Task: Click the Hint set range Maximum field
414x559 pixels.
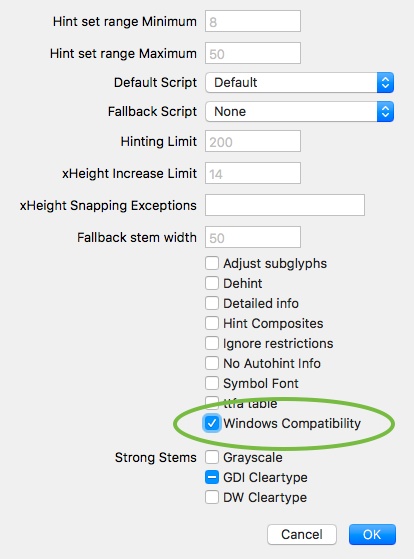Action: pos(253,53)
